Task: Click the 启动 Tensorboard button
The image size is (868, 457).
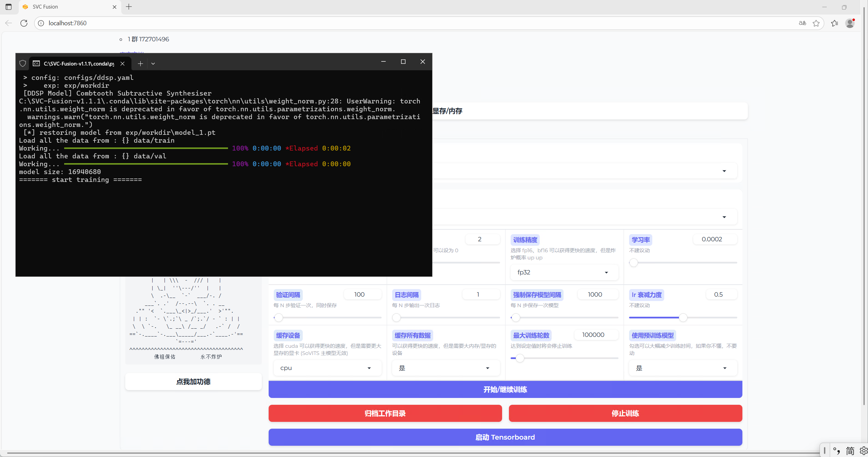Action: pyautogui.click(x=505, y=437)
